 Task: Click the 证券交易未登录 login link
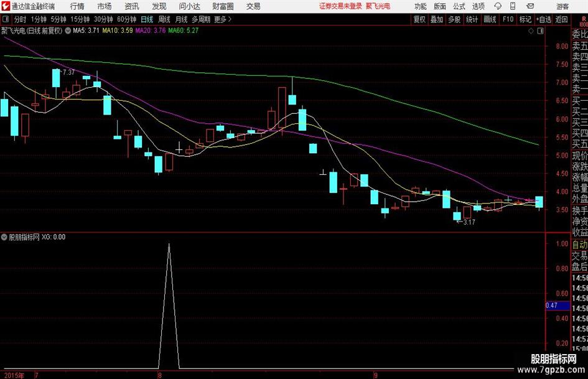[340, 6]
